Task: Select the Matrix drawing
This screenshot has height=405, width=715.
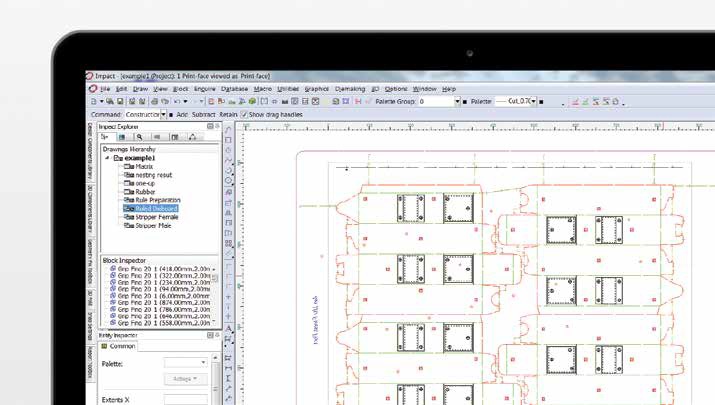Action: pos(144,166)
